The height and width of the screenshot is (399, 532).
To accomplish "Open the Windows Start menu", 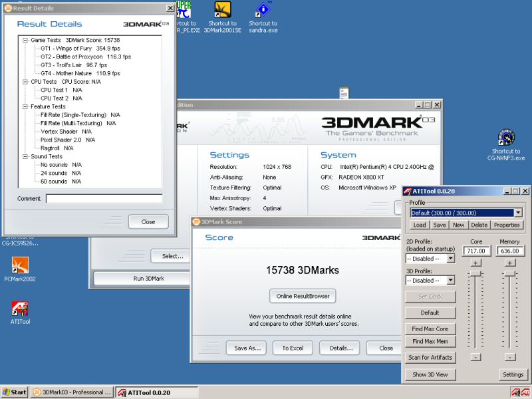I will pyautogui.click(x=15, y=392).
